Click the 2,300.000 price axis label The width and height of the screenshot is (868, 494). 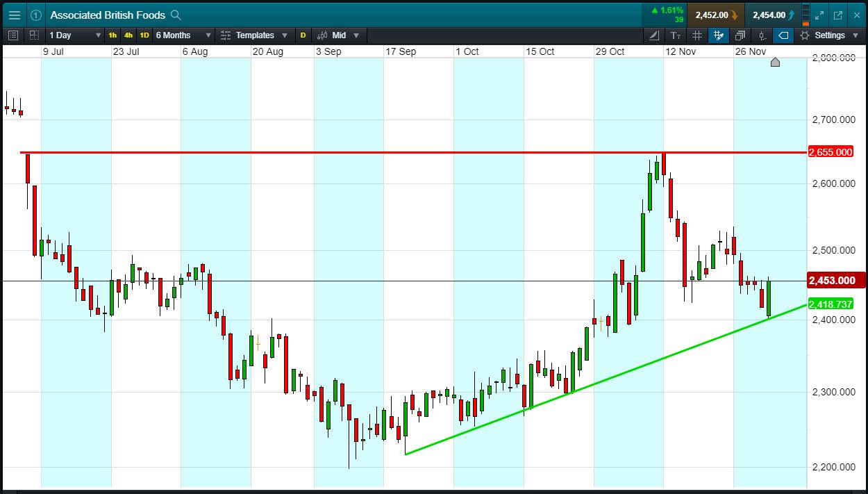pyautogui.click(x=833, y=392)
